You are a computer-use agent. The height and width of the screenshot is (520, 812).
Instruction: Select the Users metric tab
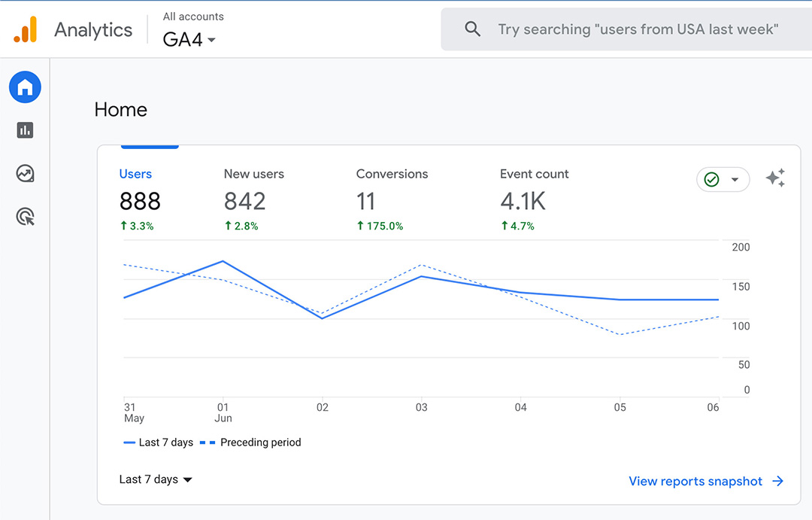(x=140, y=188)
